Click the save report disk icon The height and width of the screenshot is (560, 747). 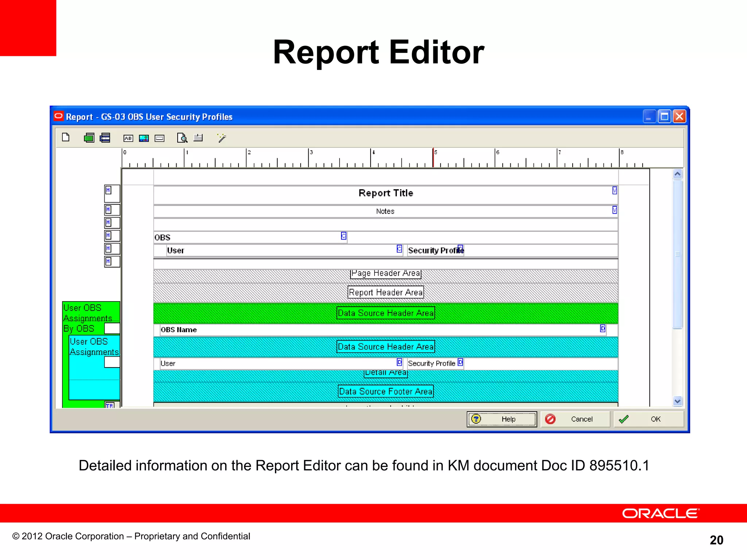(198, 137)
